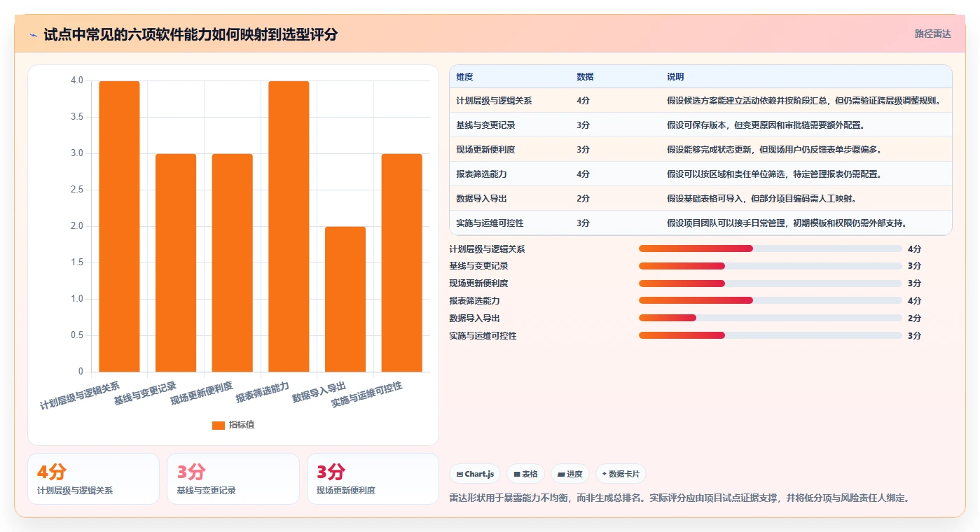Click the 路径雷达 label in the header
Image resolution: width=980 pixels, height=532 pixels.
[x=932, y=34]
